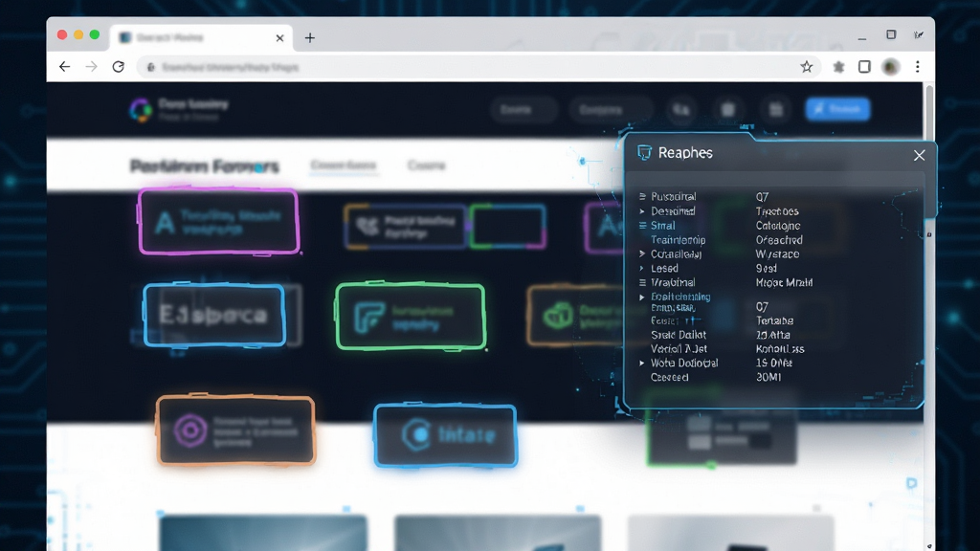Click the colorful circular site logo

(141, 109)
